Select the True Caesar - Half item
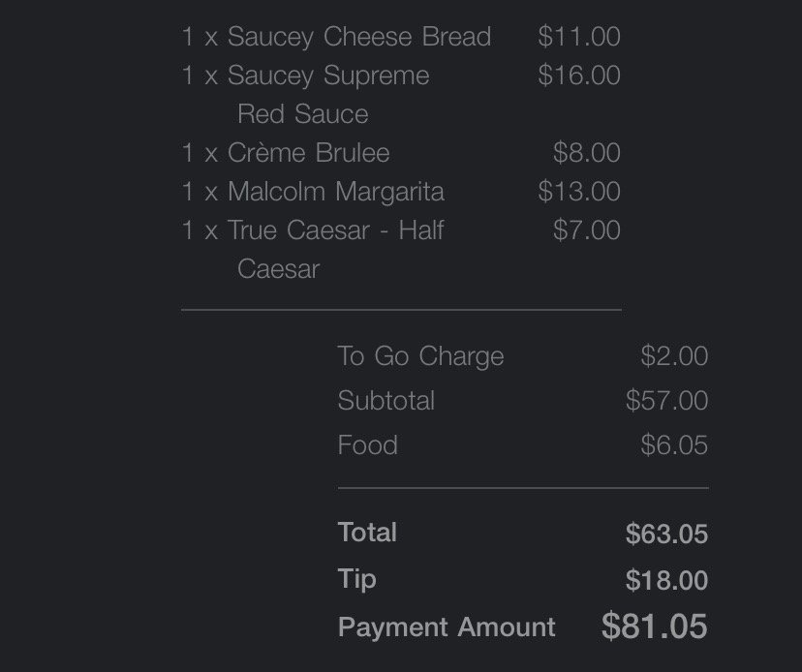The image size is (802, 672). click(x=313, y=230)
